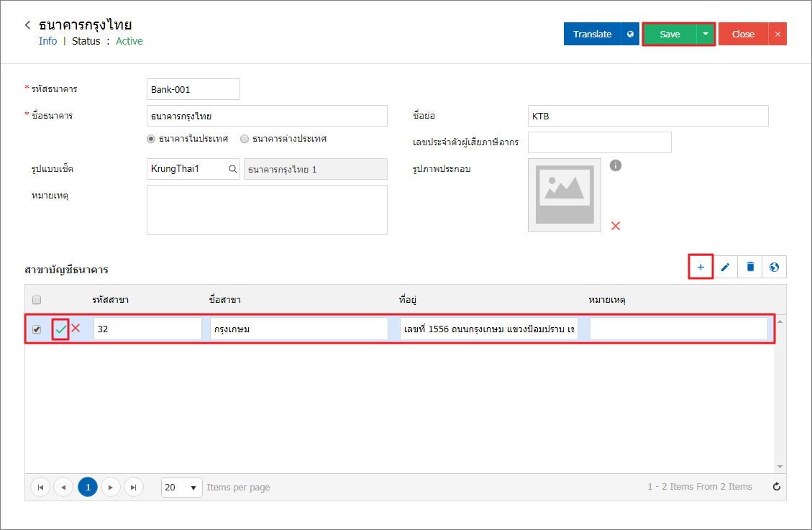The image size is (812, 530).
Task: Click the ชื่อสาขา field containing กรุงเกษม
Action: coord(298,329)
